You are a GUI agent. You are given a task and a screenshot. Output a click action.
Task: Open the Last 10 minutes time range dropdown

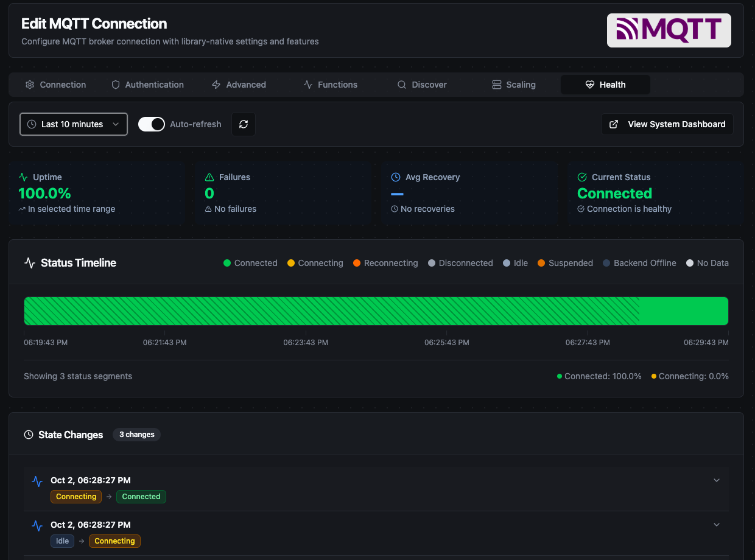point(74,124)
